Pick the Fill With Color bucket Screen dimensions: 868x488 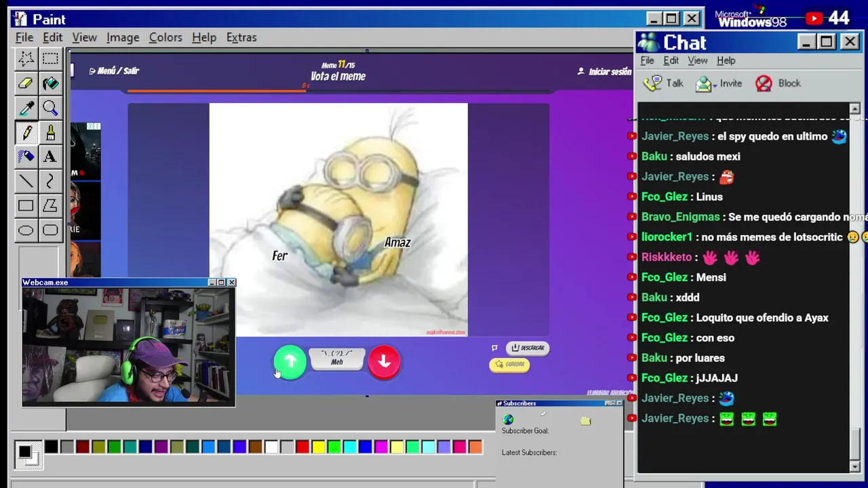pos(50,83)
